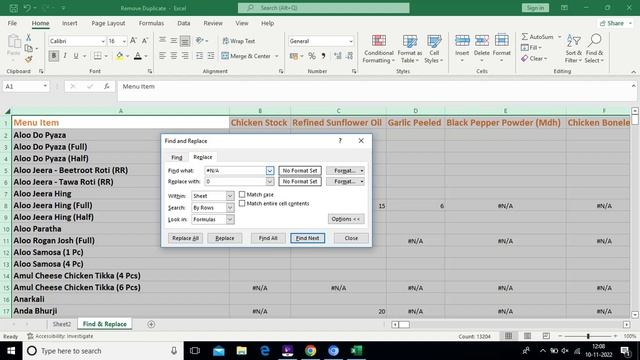Screen dimensions: 640x360
Task: Open the Data ribbon tab
Action: click(184, 23)
